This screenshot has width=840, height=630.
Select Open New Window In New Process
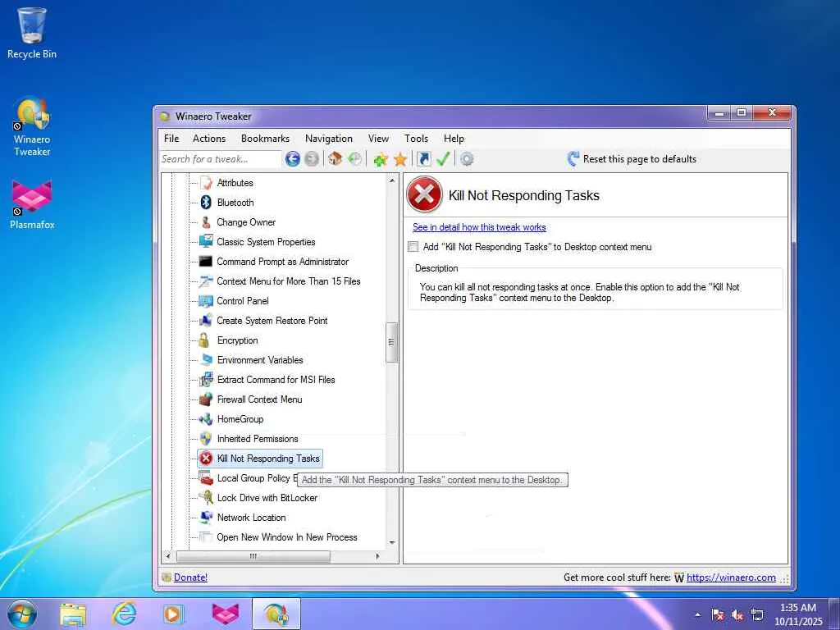[x=286, y=537]
